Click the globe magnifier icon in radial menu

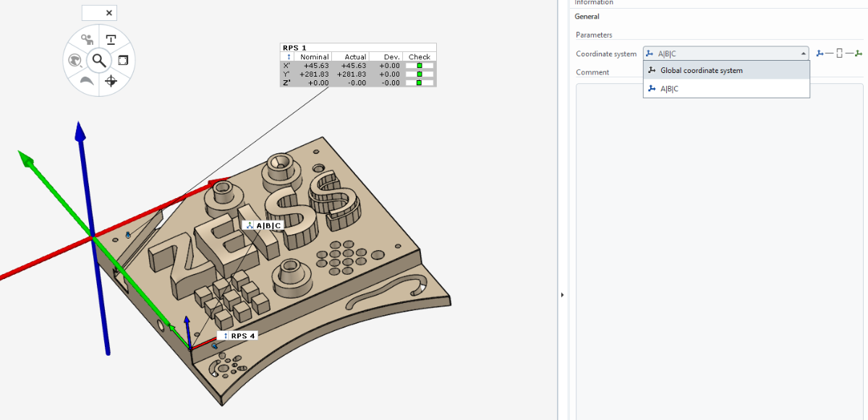click(75, 61)
